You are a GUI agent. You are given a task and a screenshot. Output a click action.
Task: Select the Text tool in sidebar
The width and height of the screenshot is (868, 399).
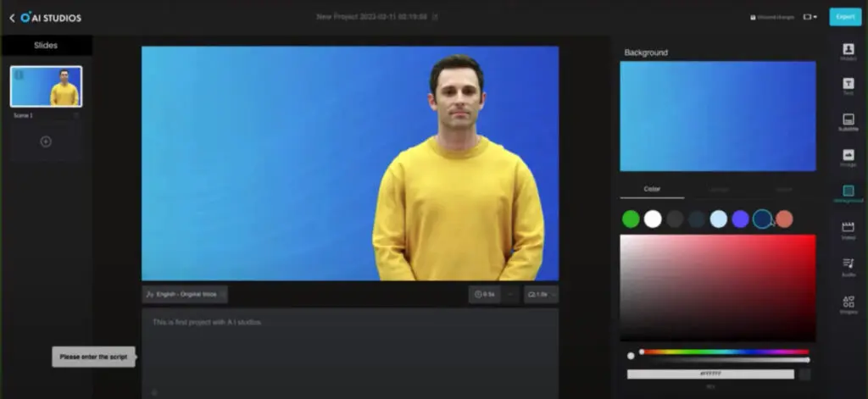click(x=848, y=86)
